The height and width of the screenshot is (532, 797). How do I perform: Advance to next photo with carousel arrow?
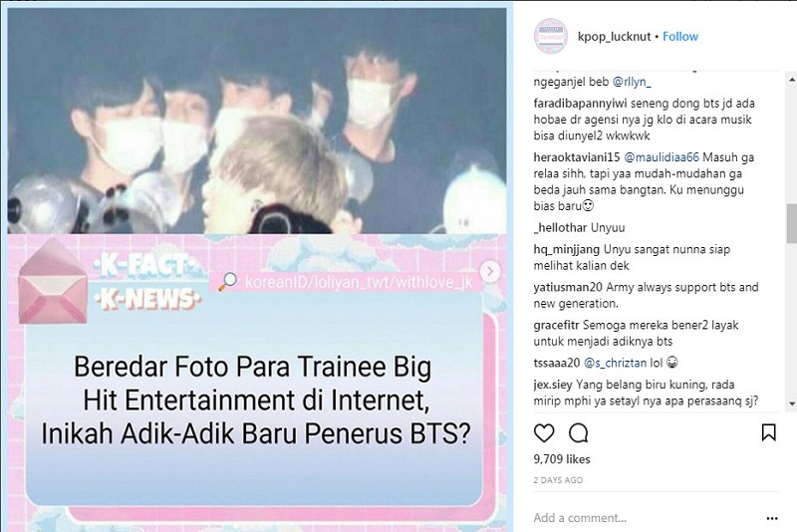point(490,271)
